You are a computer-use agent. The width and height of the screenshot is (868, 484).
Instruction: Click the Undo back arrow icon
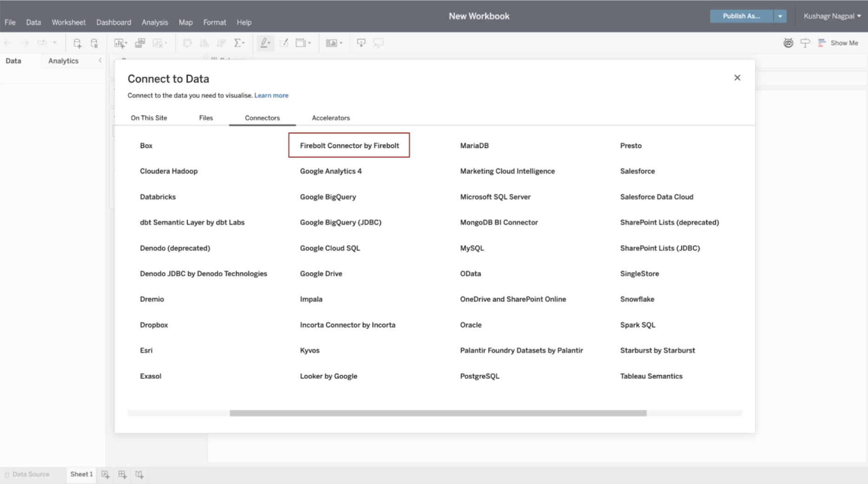8,43
